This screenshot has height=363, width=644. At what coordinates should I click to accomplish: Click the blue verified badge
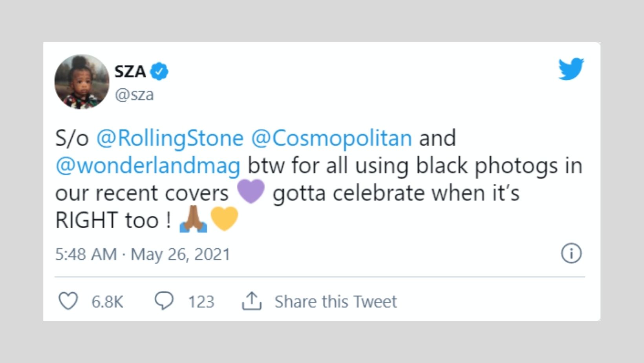tap(159, 71)
